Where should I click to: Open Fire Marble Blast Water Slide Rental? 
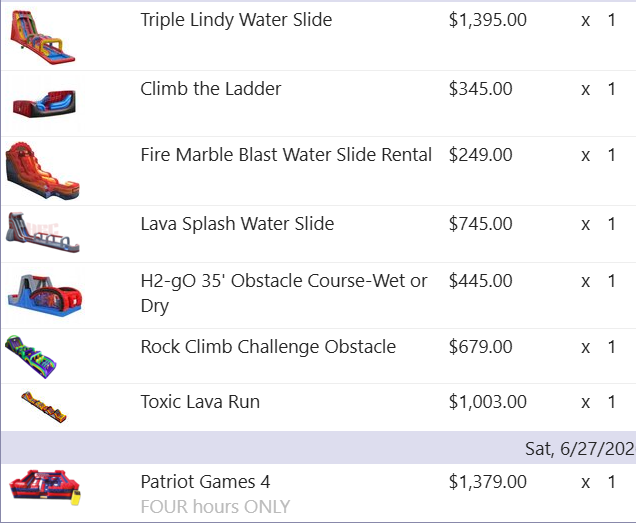tap(286, 155)
